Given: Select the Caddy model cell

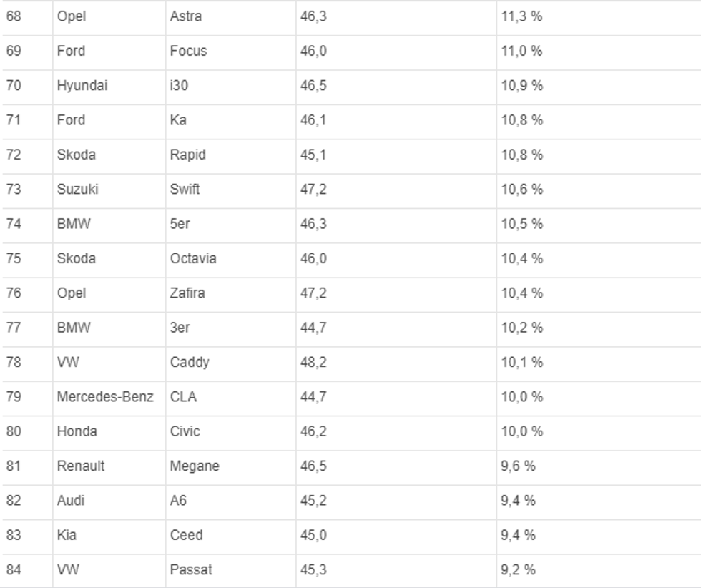Looking at the screenshot, I should click(190, 362).
